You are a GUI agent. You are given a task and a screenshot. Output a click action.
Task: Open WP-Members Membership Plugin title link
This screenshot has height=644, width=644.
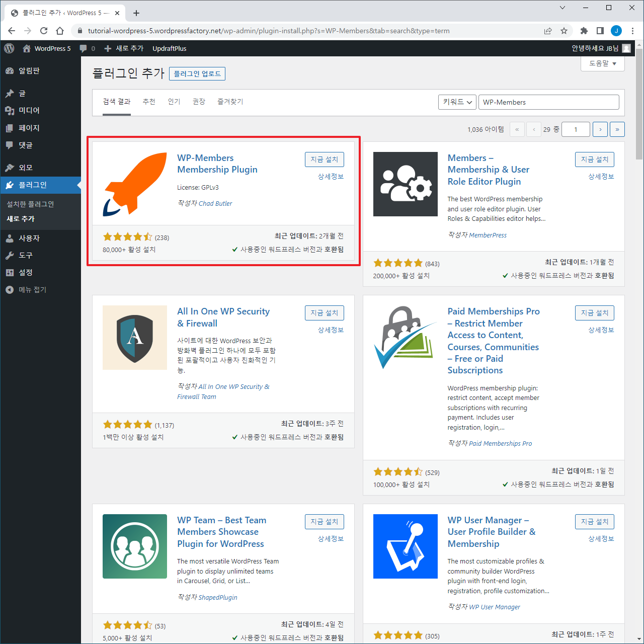[x=217, y=164]
